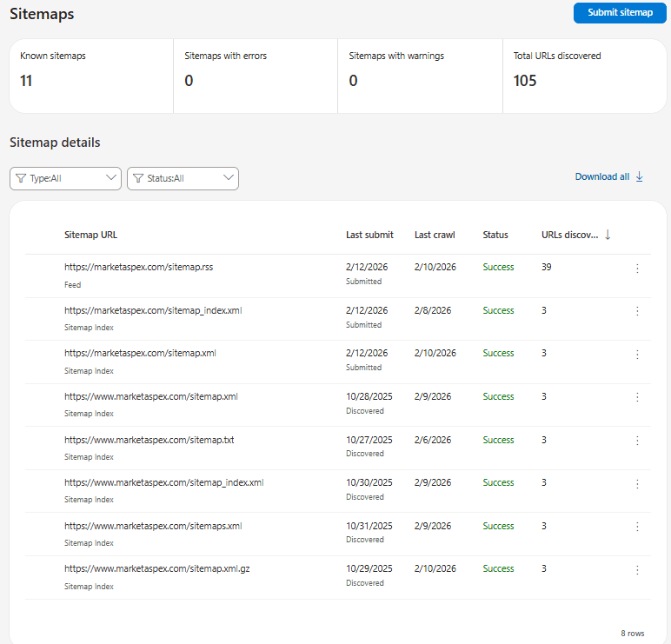Viewport: 671px width, 644px height.
Task: Click the funnel icon in Status filter
Action: (138, 178)
